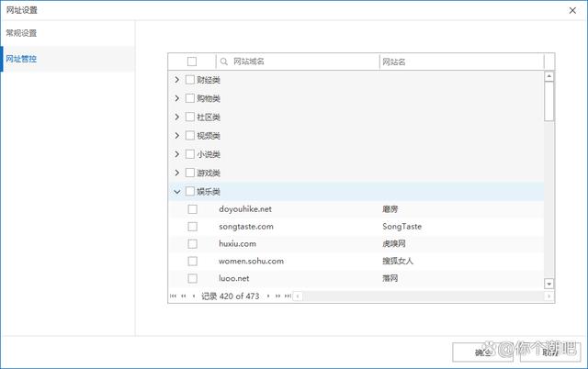Check the 财经类 category checkbox
The height and width of the screenshot is (369, 588).
(190, 80)
